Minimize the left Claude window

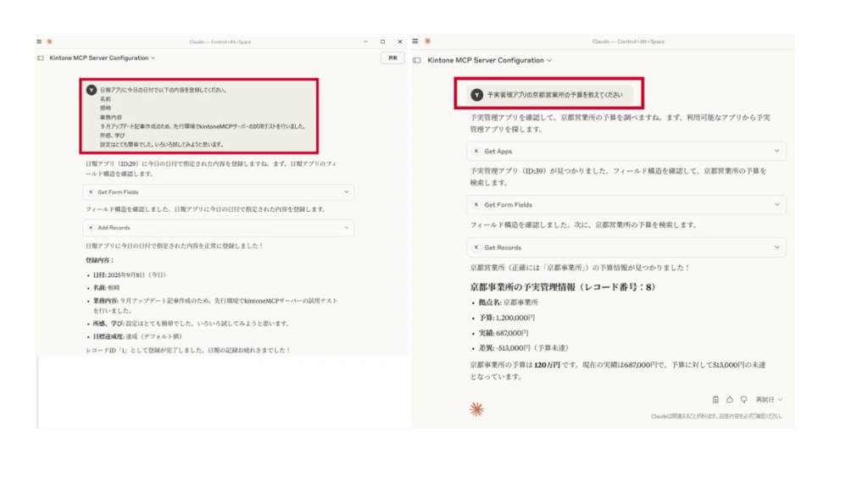click(366, 42)
